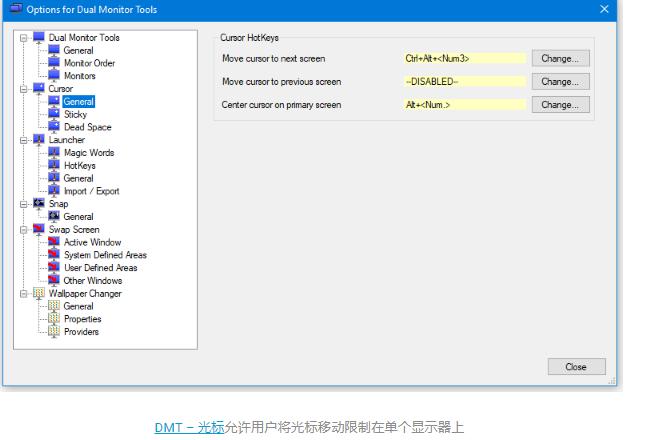Open the DMT – 光标 link below dialog

pos(189,428)
